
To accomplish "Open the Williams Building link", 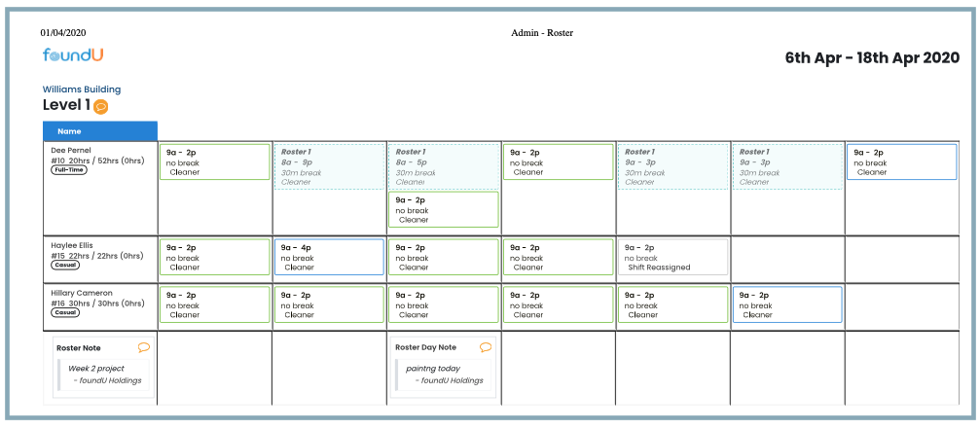I will (x=82, y=89).
